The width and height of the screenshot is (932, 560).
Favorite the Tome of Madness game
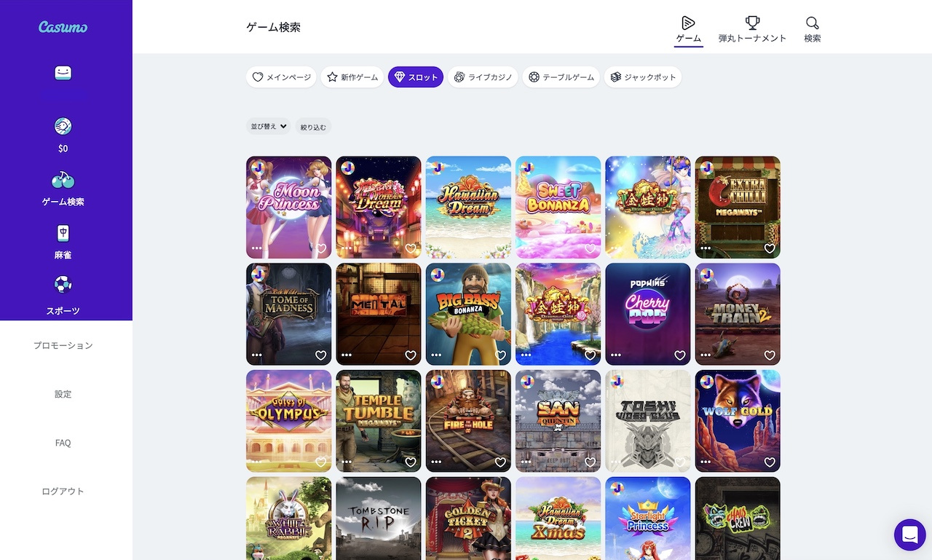click(x=320, y=355)
